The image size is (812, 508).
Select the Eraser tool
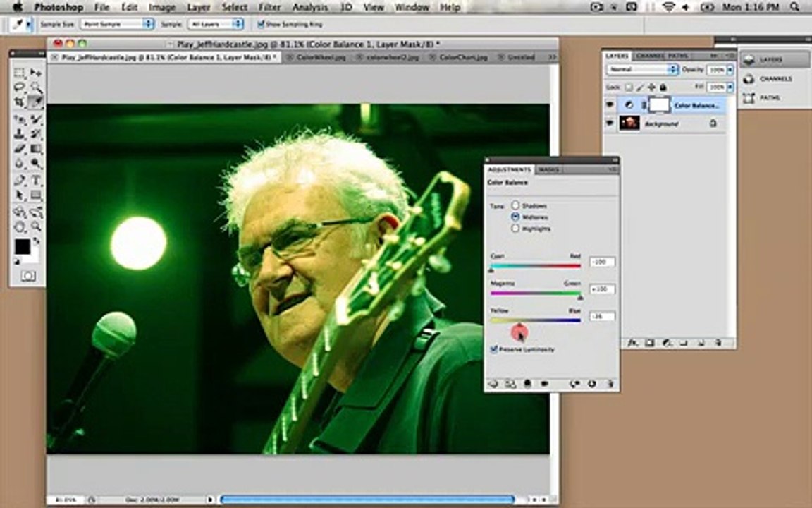pyautogui.click(x=20, y=150)
